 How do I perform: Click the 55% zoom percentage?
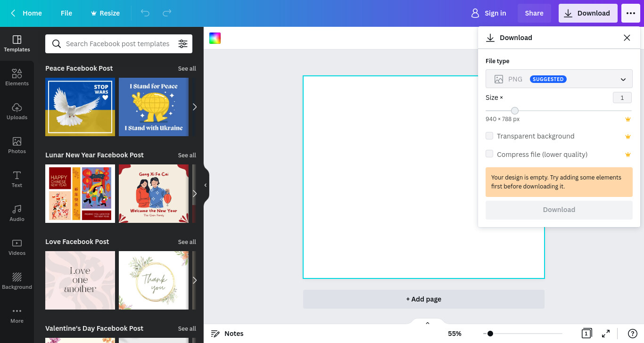pos(454,334)
